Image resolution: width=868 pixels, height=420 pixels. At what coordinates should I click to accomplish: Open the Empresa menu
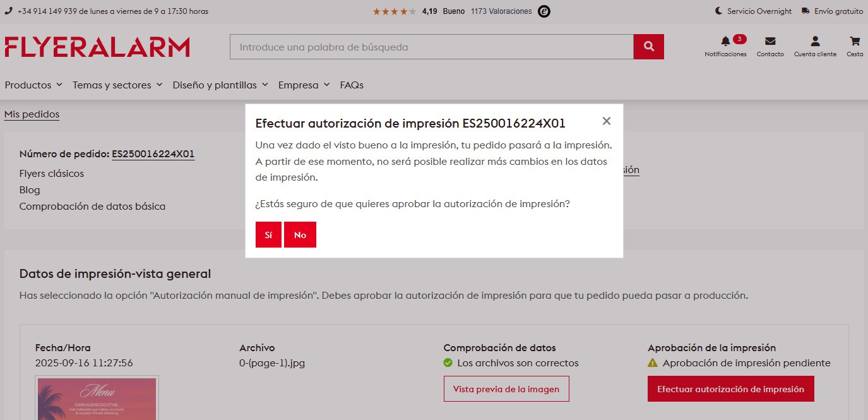click(x=304, y=85)
